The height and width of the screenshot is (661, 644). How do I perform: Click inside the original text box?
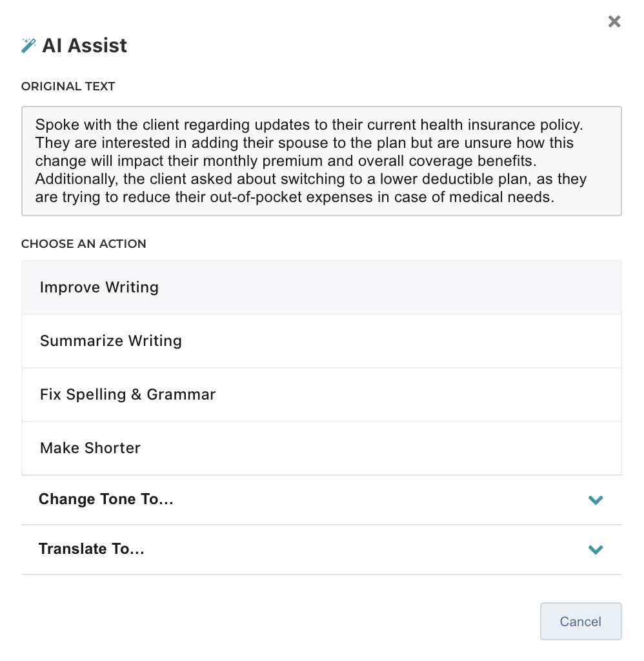(321, 161)
